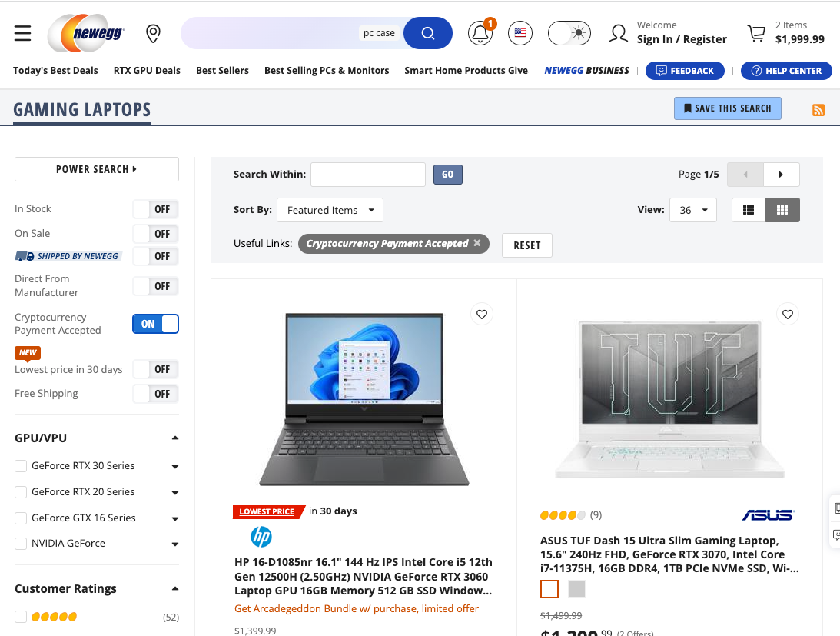Click the Save This Search button
The width and height of the screenshot is (840, 636).
(x=727, y=108)
